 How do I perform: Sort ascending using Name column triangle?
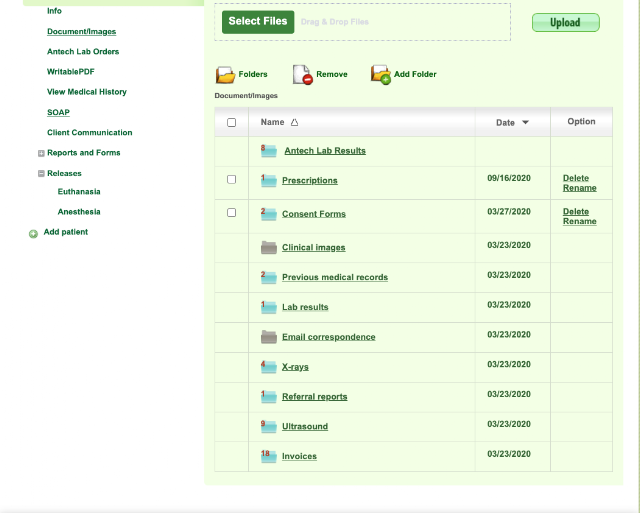(x=294, y=122)
